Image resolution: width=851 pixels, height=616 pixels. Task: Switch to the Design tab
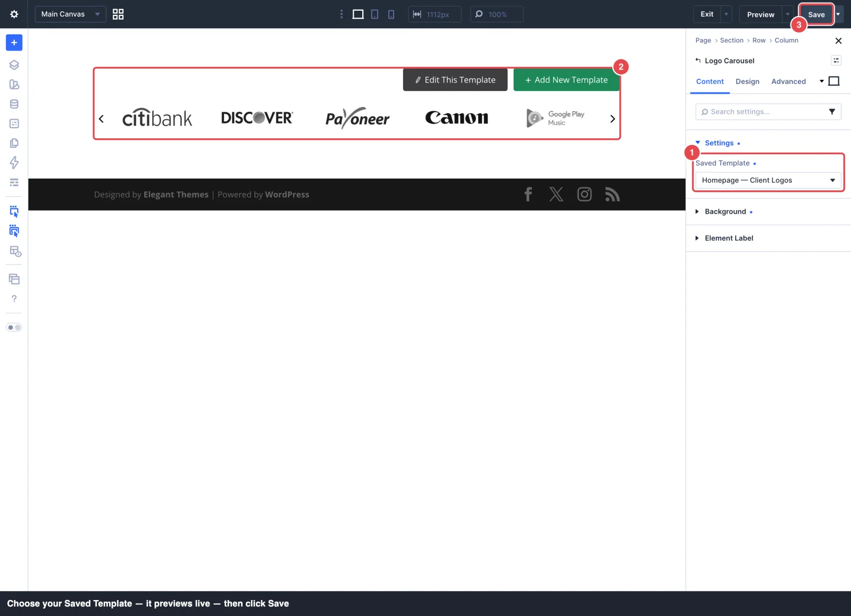[x=748, y=81]
